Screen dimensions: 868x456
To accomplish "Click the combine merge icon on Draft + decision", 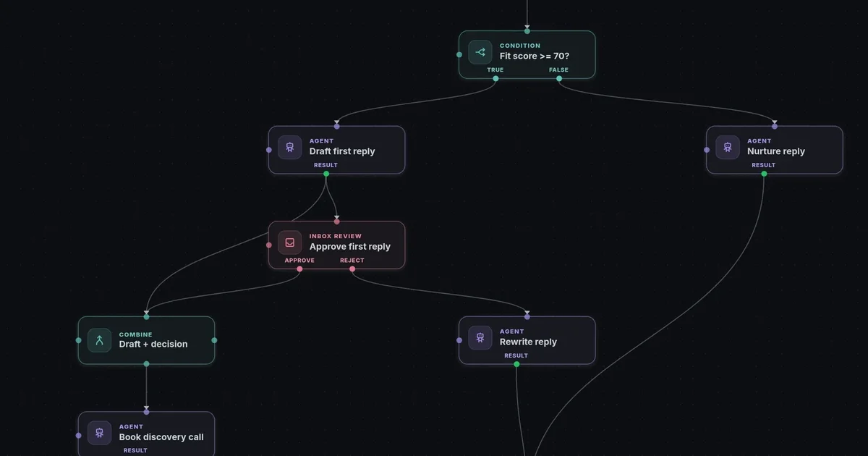I will click(x=100, y=340).
